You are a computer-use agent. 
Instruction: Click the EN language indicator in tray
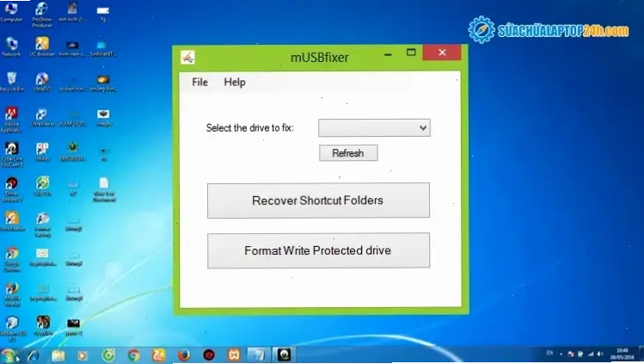549,353
